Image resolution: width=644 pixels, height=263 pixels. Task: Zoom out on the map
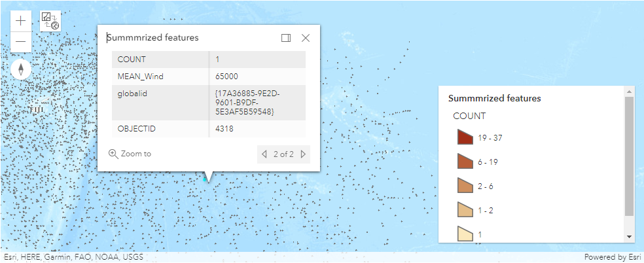21,42
